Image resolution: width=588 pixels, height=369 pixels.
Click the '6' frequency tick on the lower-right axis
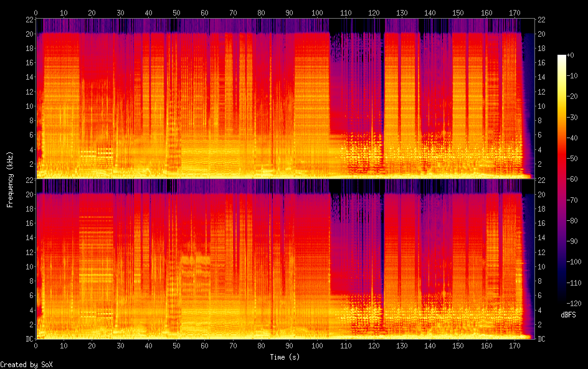point(539,296)
